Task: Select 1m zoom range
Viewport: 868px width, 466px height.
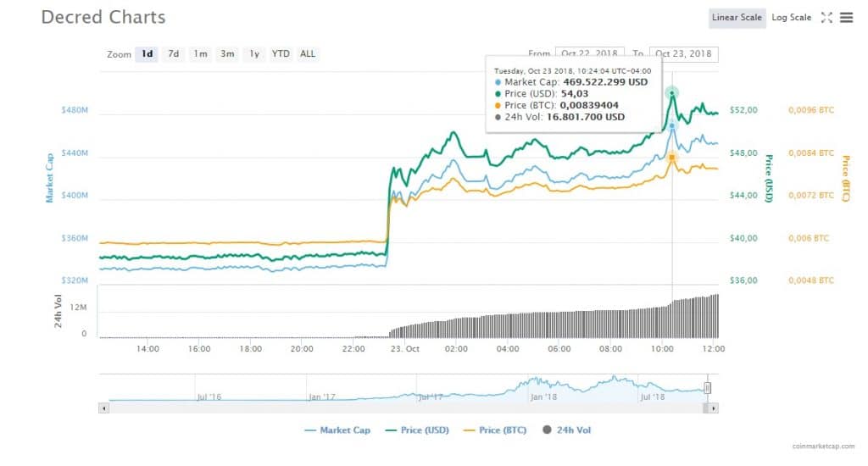Action: 200,53
